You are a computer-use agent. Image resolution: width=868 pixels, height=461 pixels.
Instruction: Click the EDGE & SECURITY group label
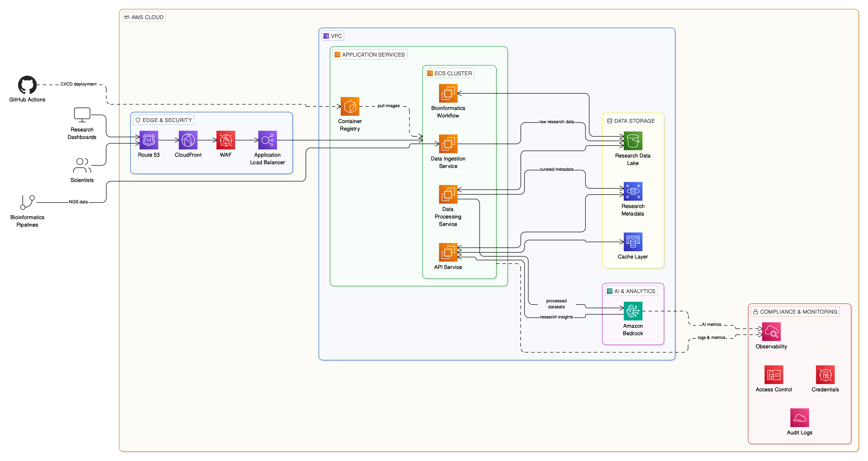(x=163, y=120)
